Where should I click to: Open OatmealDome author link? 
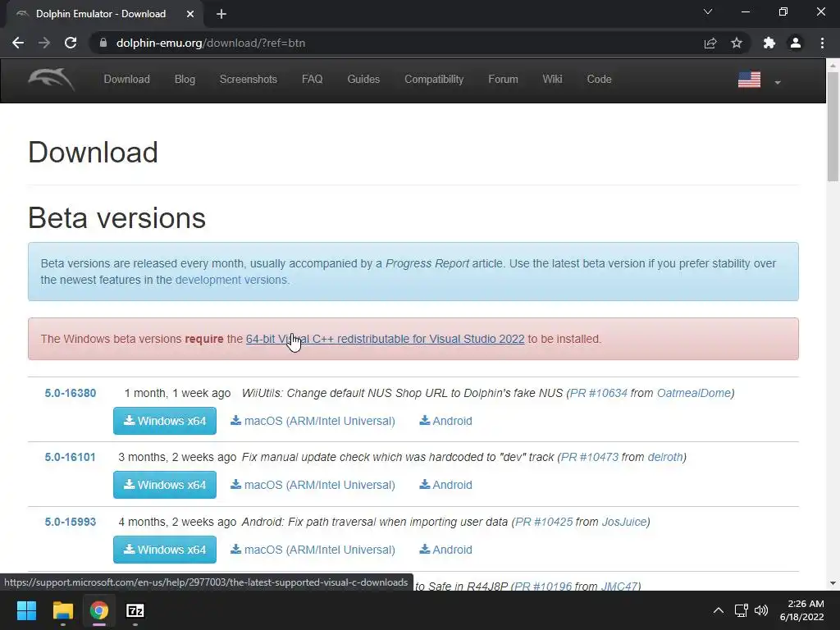pos(694,393)
